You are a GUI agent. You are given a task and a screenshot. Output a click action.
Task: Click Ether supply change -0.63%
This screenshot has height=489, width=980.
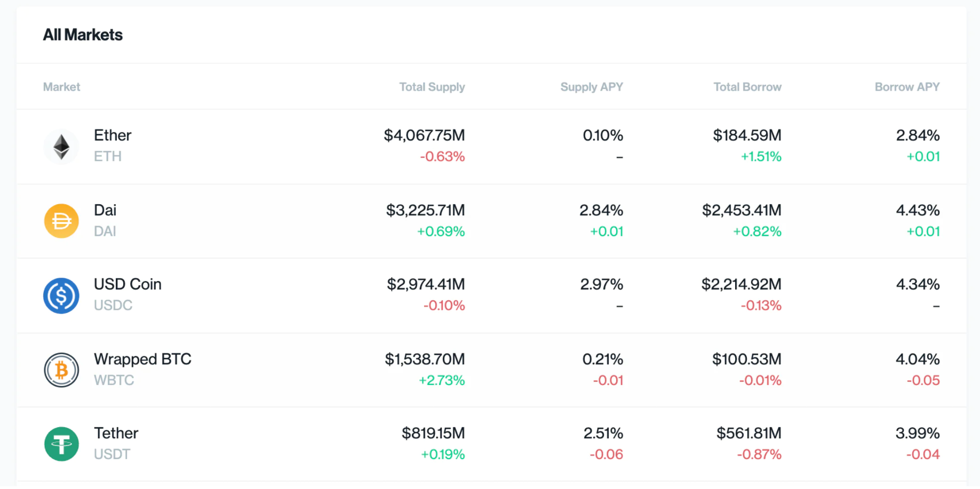442,156
